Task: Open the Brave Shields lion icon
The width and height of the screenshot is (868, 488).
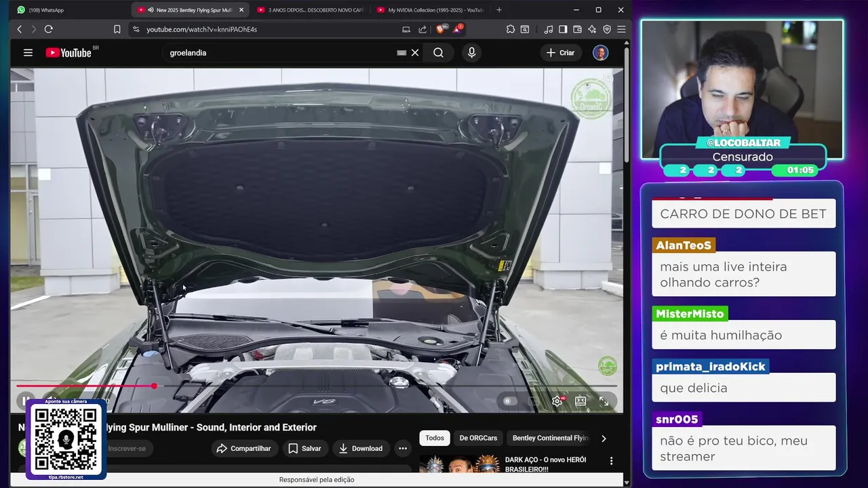Action: (x=441, y=29)
